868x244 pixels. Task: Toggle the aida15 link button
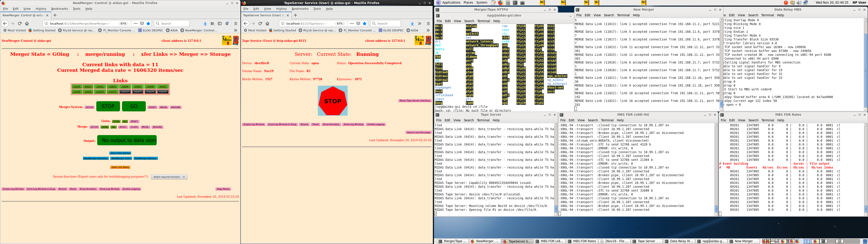coord(163,92)
